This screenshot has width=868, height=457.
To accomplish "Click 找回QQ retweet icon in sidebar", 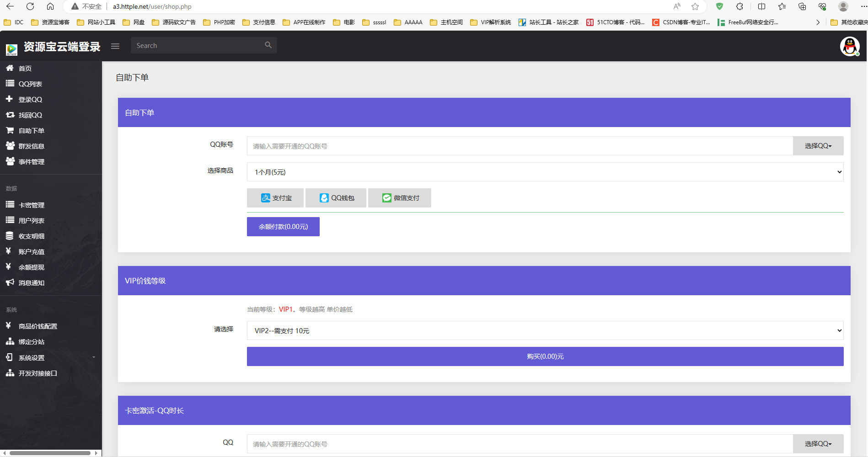I will pyautogui.click(x=10, y=115).
